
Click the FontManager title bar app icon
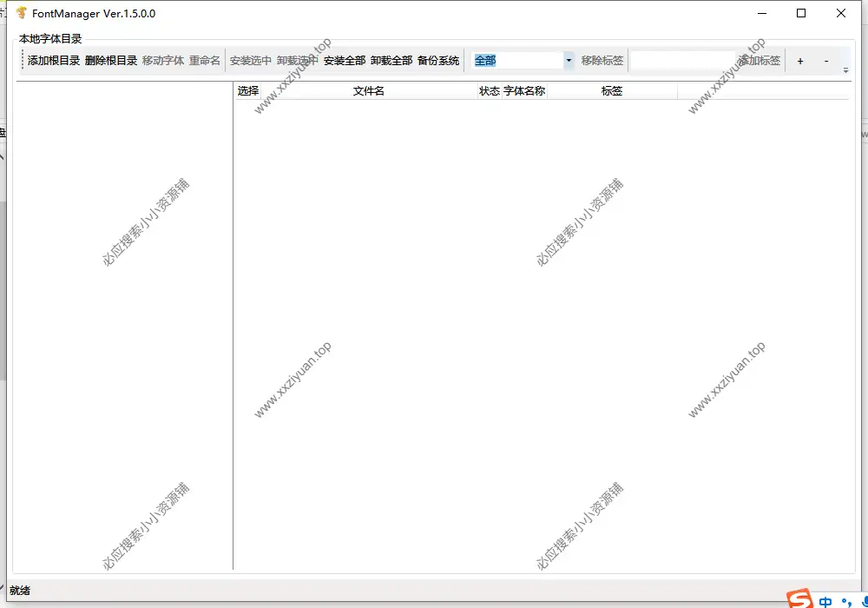tap(22, 13)
